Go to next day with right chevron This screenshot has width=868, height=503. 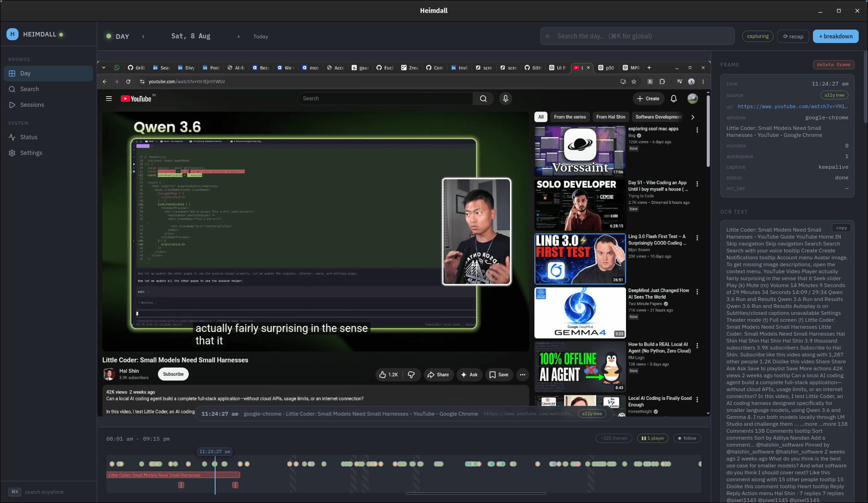click(238, 37)
